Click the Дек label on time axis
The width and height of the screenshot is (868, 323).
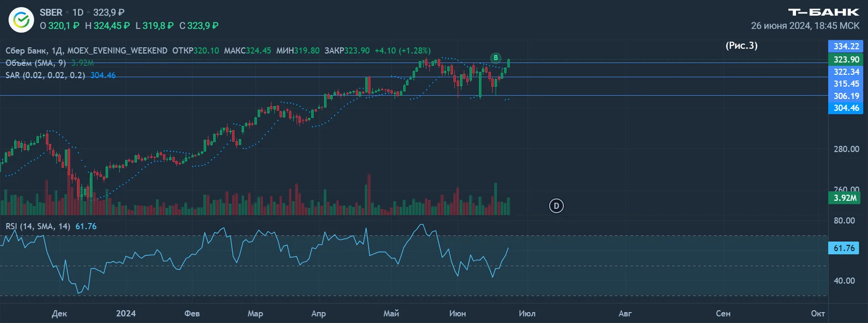pos(59,314)
